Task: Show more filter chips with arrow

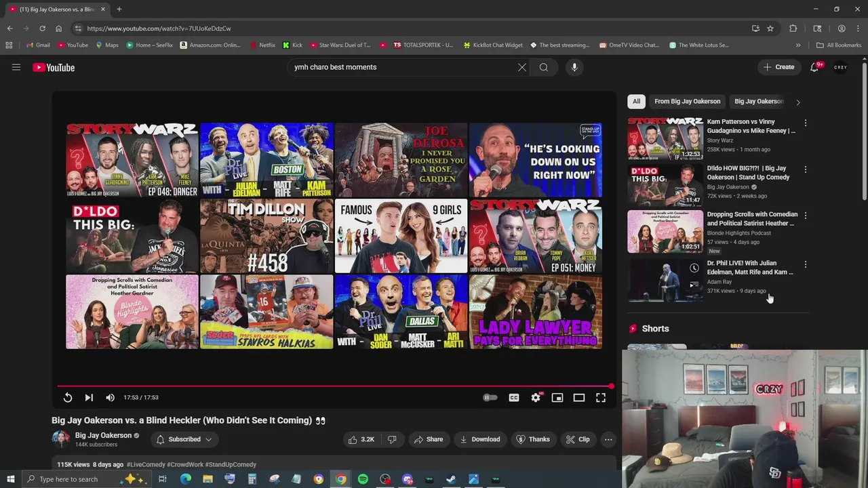Action: tap(798, 102)
